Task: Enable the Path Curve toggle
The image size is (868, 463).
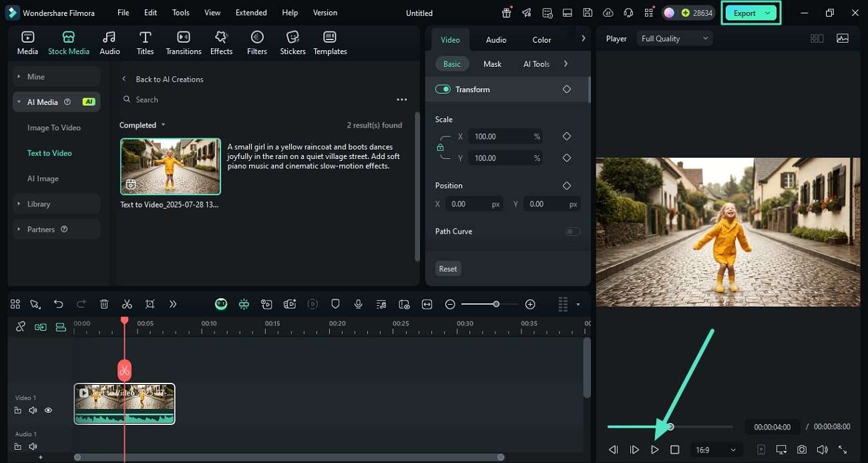Action: coord(573,231)
